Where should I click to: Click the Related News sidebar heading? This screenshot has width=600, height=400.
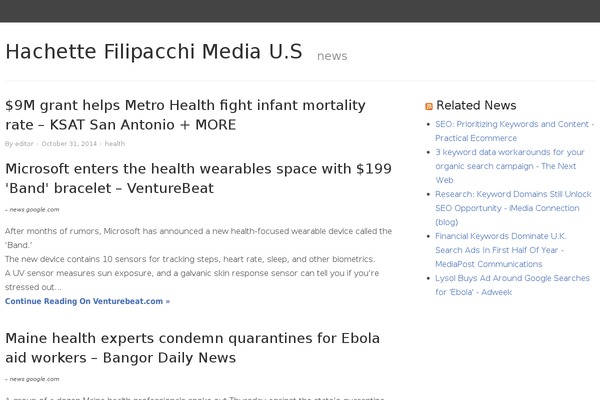pyautogui.click(x=476, y=105)
